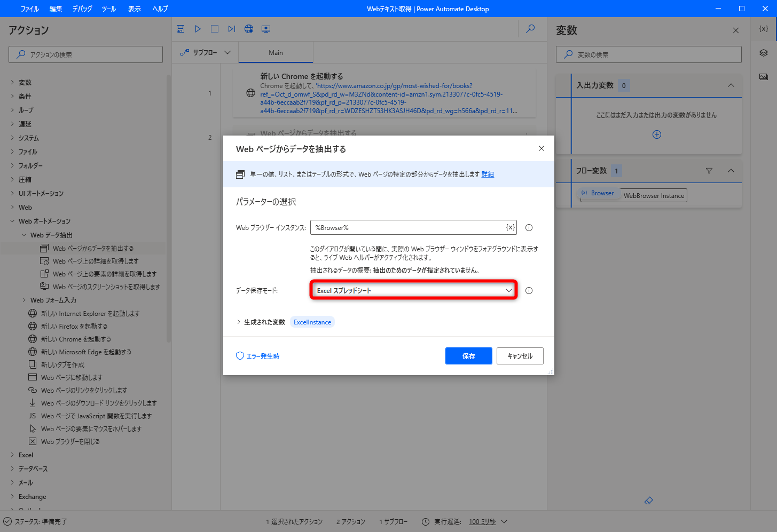Collapse the 入出力変数 section
This screenshot has height=532, width=777.
pyautogui.click(x=731, y=85)
